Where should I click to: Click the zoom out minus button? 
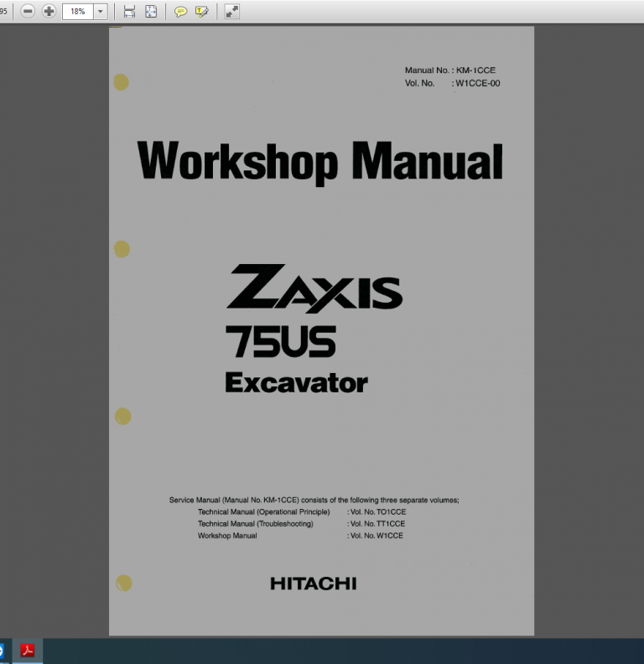[28, 11]
